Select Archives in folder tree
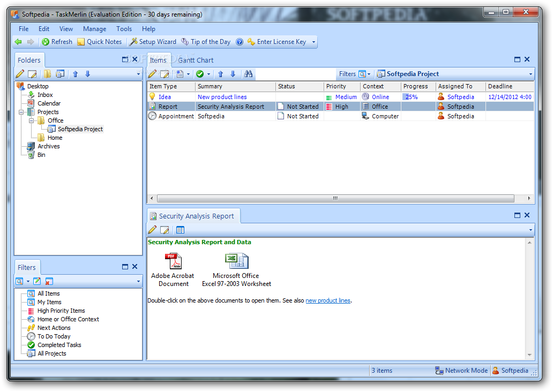Screen dimensions: 553x392 (x=49, y=146)
